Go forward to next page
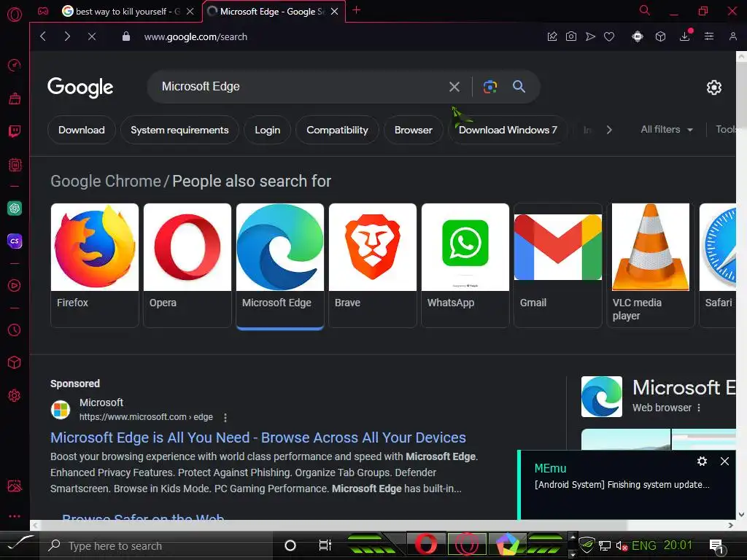The width and height of the screenshot is (747, 560). (67, 36)
